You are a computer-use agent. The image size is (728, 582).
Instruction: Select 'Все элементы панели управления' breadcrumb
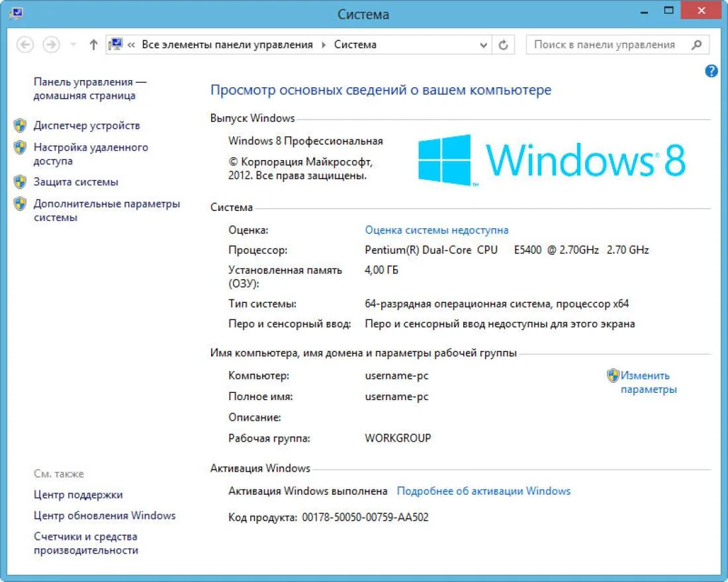point(228,45)
